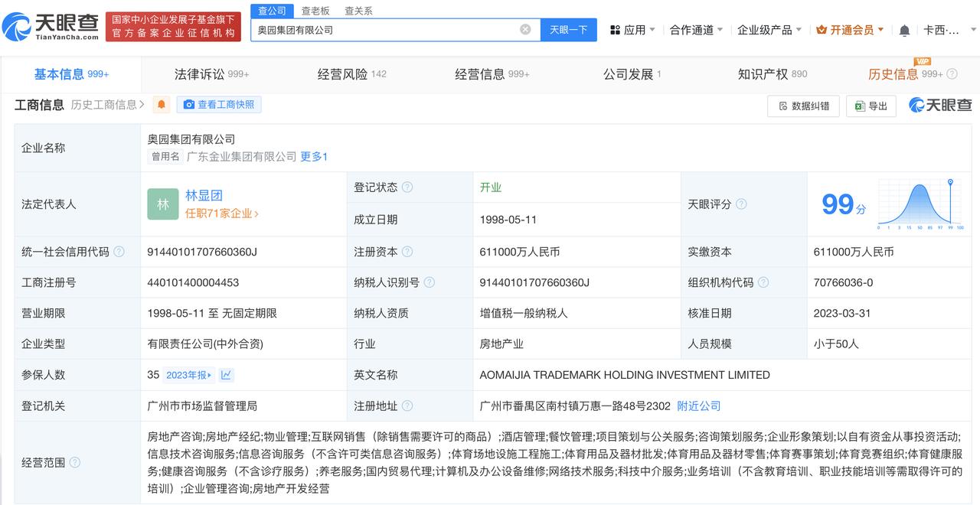Screen dimensions: 980x505
Task: Click the help icon next to 纳税人识别号
Action: point(429,282)
